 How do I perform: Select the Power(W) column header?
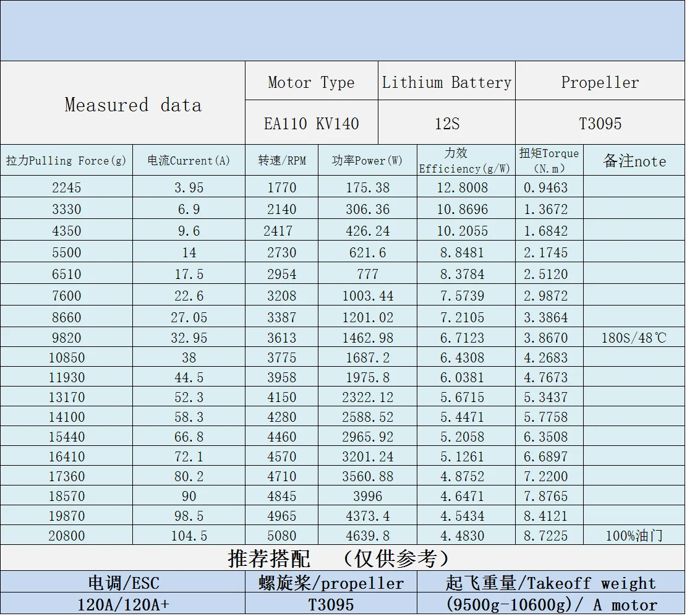point(367,160)
